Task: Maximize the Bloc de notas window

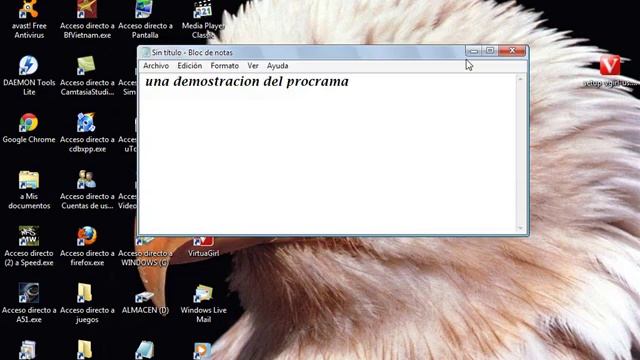Action: [x=490, y=51]
